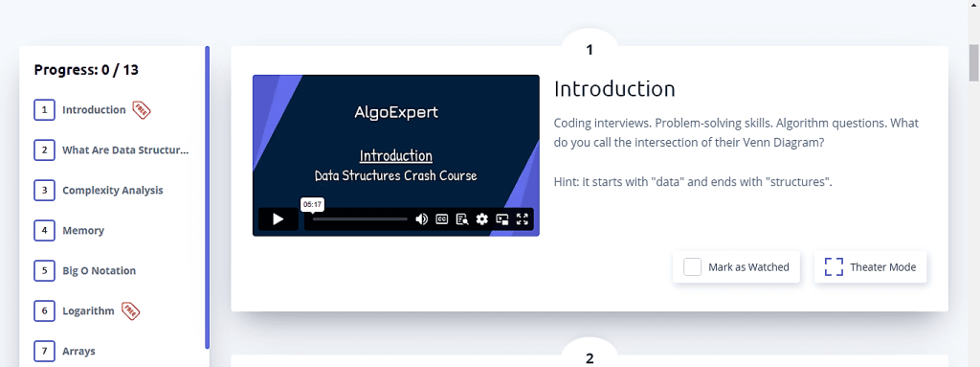Select What Are Data Structures lesson
980x367 pixels.
125,150
